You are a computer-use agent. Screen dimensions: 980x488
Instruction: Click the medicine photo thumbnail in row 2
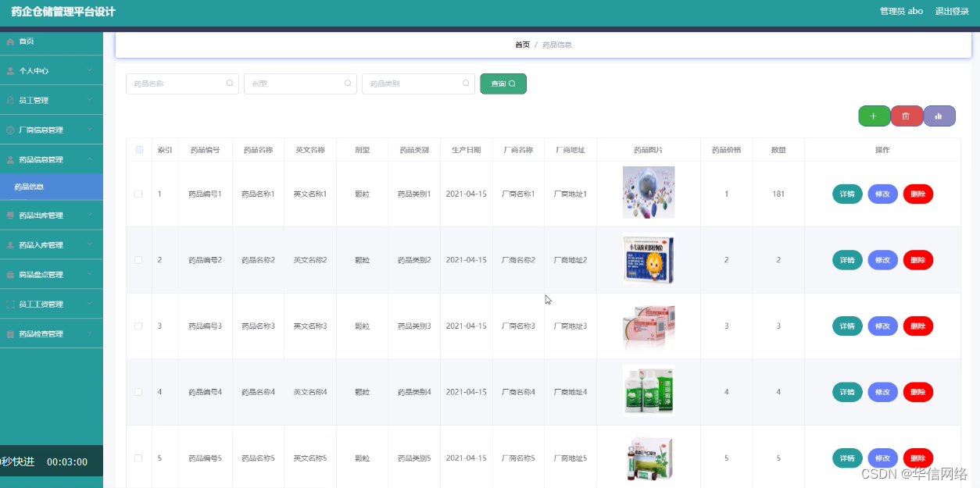point(649,259)
